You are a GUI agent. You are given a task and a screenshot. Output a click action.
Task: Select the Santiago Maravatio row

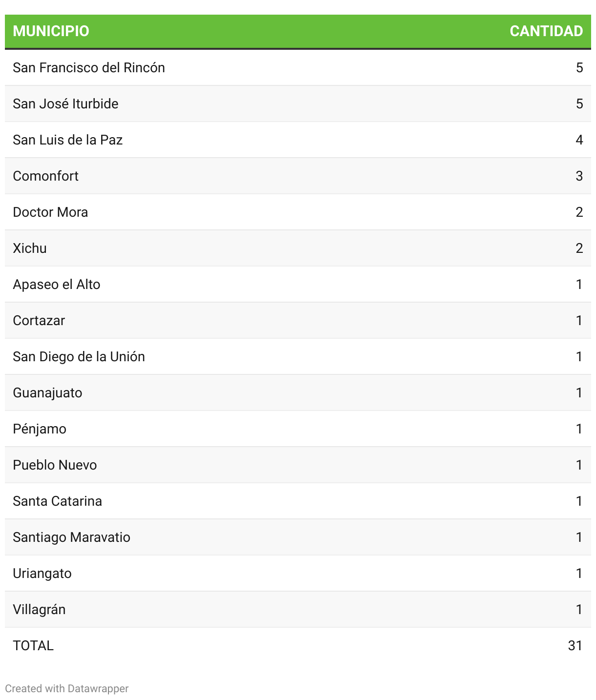click(x=71, y=537)
